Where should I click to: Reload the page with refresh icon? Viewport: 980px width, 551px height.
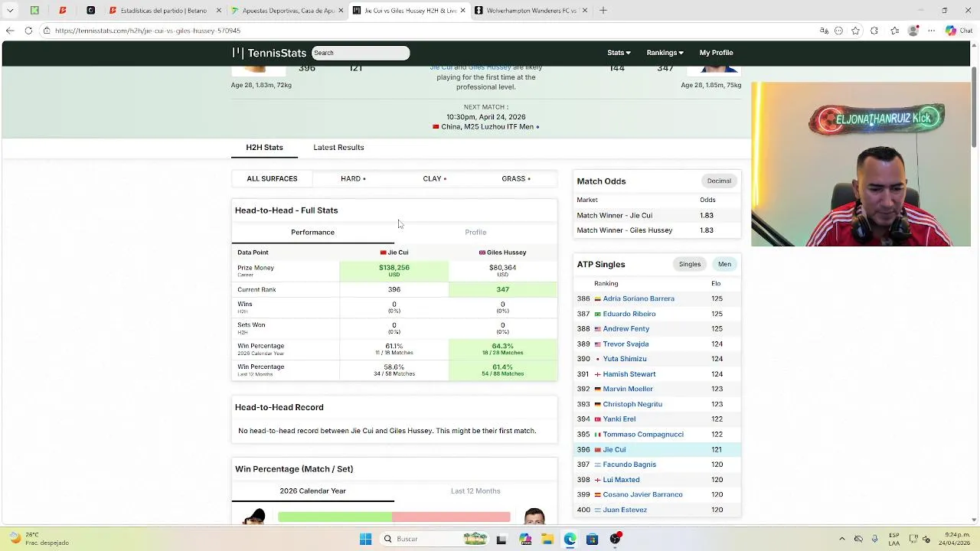click(28, 31)
